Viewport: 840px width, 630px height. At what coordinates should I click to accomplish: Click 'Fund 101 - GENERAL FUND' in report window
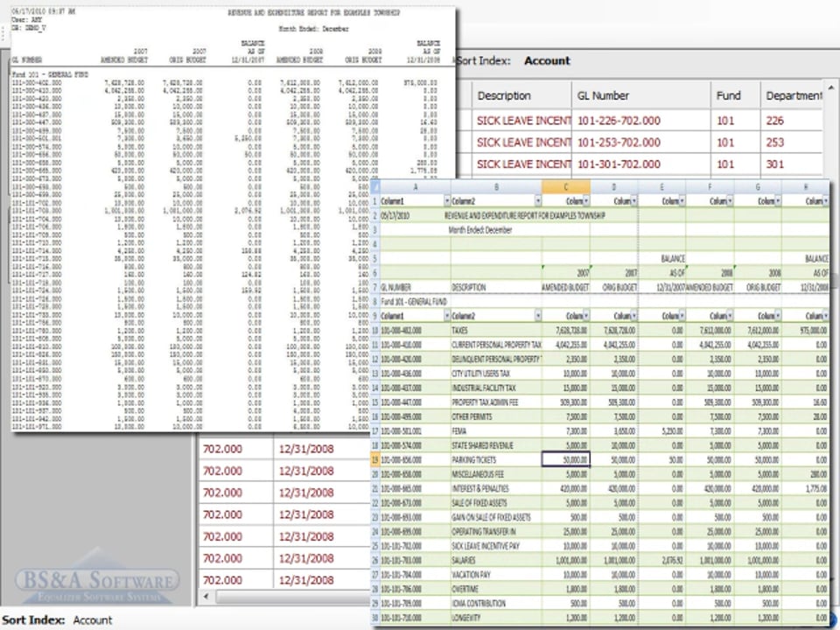click(50, 74)
